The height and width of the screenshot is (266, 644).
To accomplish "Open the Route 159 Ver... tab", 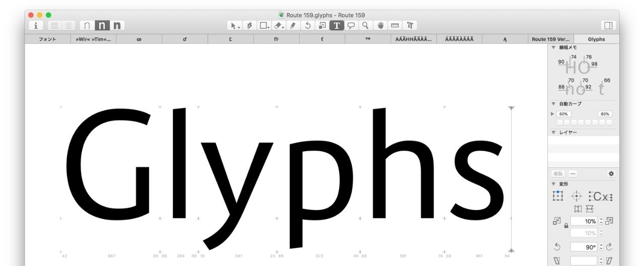I will (550, 39).
